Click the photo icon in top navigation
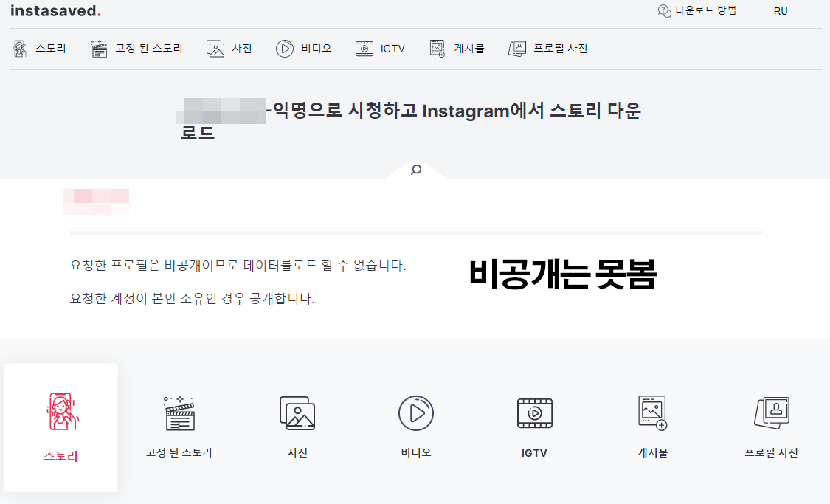830x504 pixels. coord(215,49)
